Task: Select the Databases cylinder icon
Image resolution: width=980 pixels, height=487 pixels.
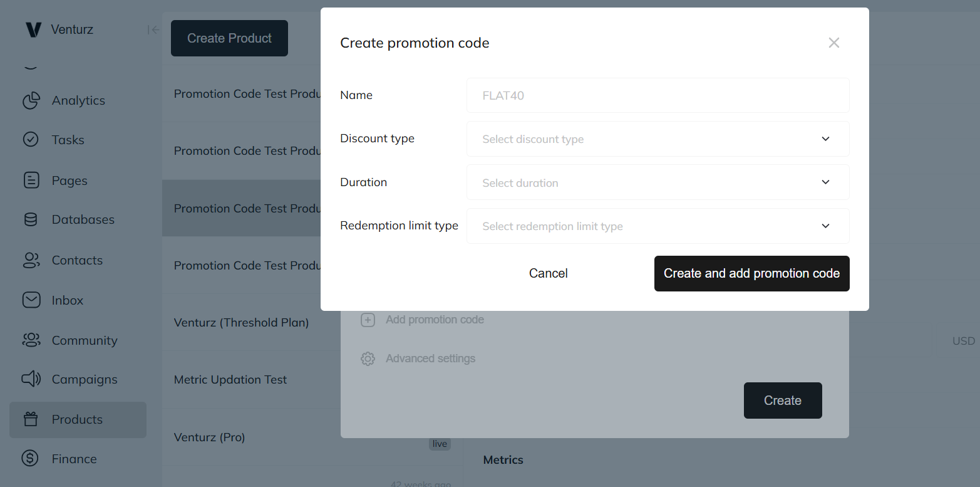Action: coord(31,220)
